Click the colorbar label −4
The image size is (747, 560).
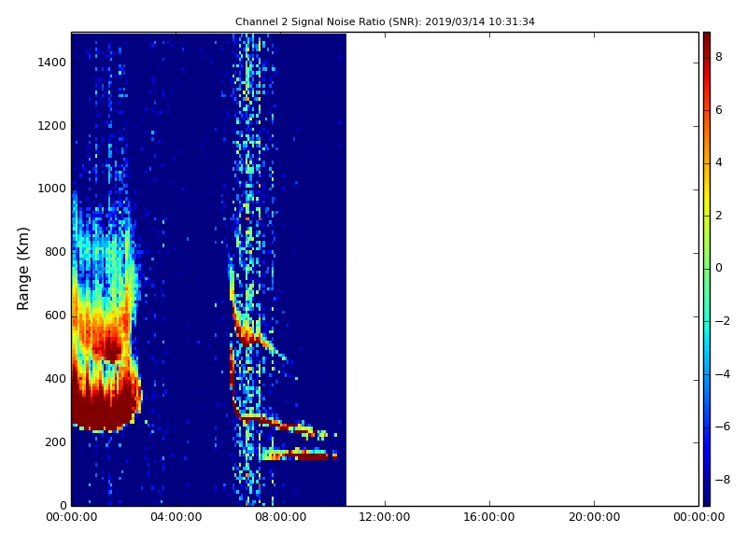723,374
